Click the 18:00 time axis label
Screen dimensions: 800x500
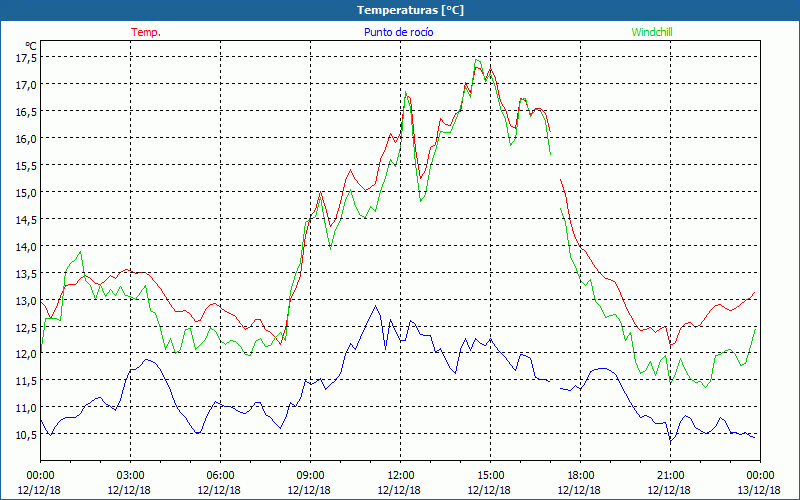click(x=580, y=476)
